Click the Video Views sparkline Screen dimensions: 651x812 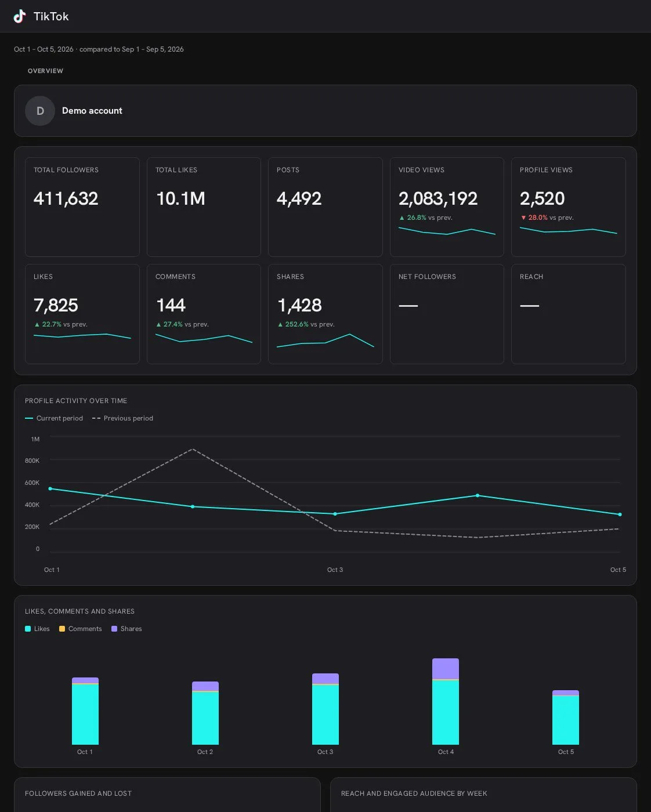click(x=447, y=231)
